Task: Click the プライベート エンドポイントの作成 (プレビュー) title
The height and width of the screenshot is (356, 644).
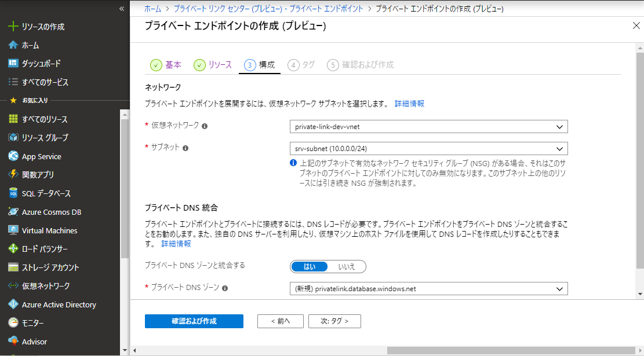Action: [x=235, y=26]
